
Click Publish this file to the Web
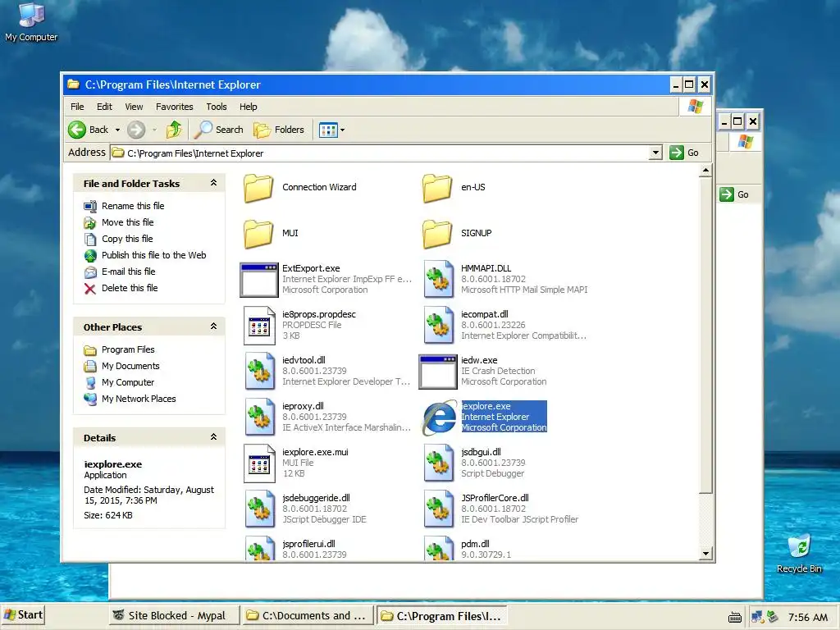153,255
